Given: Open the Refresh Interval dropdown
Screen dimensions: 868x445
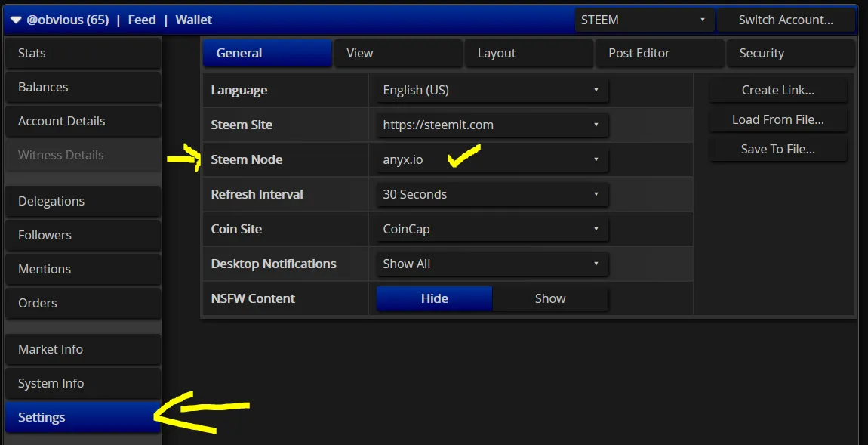Looking at the screenshot, I should click(x=492, y=194).
